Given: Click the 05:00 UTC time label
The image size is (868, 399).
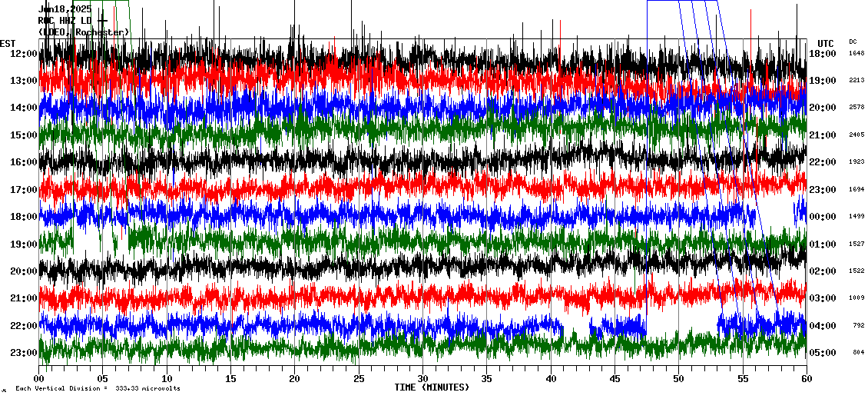Looking at the screenshot, I should coord(822,353).
